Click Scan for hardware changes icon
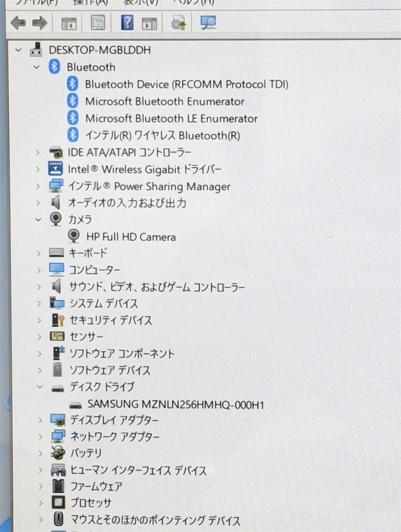The height and width of the screenshot is (532, 401). tap(208, 22)
